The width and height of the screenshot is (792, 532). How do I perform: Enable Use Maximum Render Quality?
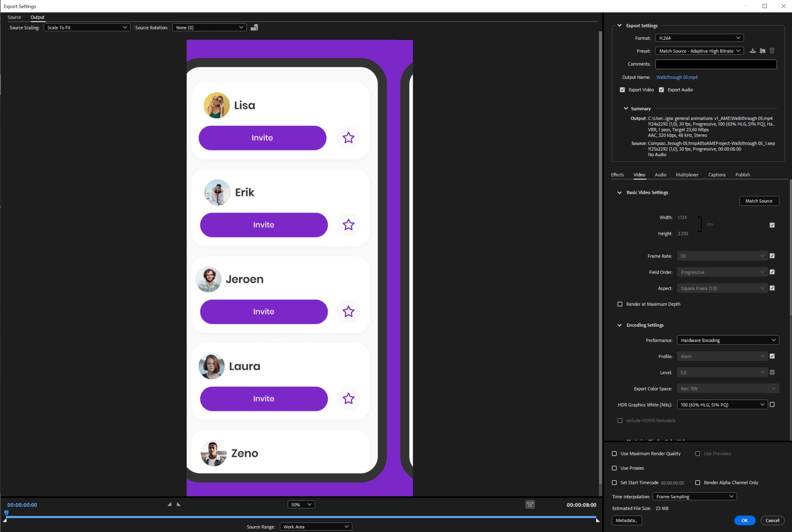(x=614, y=454)
